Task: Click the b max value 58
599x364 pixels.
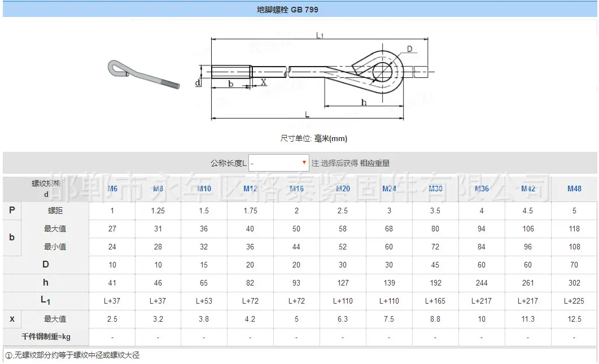Action: point(343,229)
